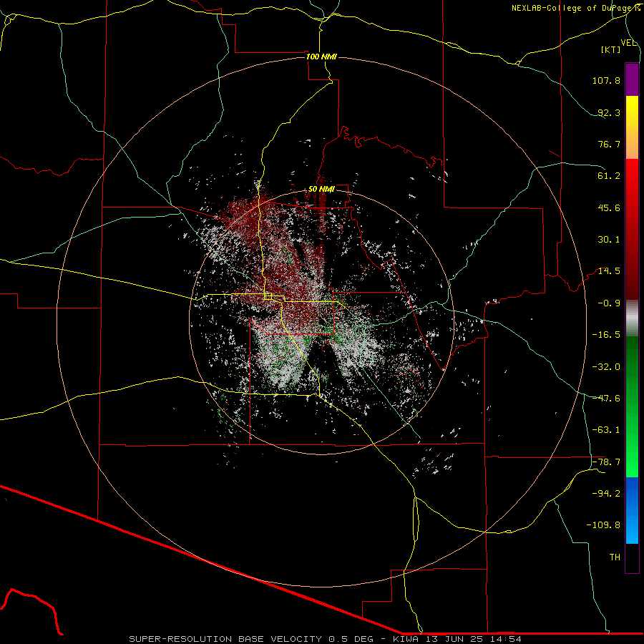Viewport: 644px width, 644px height.
Task: Click the NEXLAB-College of DuPage credit text
Action: tap(575, 8)
